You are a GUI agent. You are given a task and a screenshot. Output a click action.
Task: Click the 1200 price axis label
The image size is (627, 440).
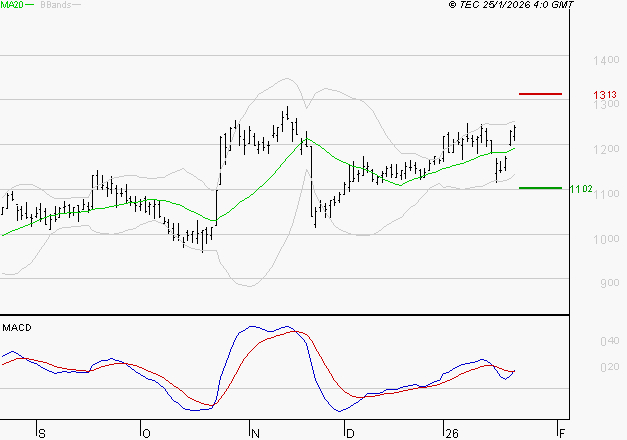coord(606,149)
